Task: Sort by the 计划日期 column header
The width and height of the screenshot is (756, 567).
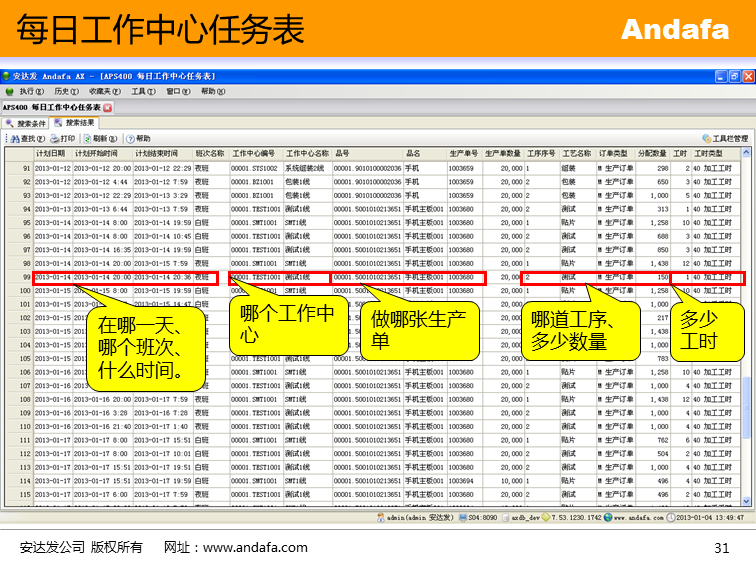Action: coord(50,154)
